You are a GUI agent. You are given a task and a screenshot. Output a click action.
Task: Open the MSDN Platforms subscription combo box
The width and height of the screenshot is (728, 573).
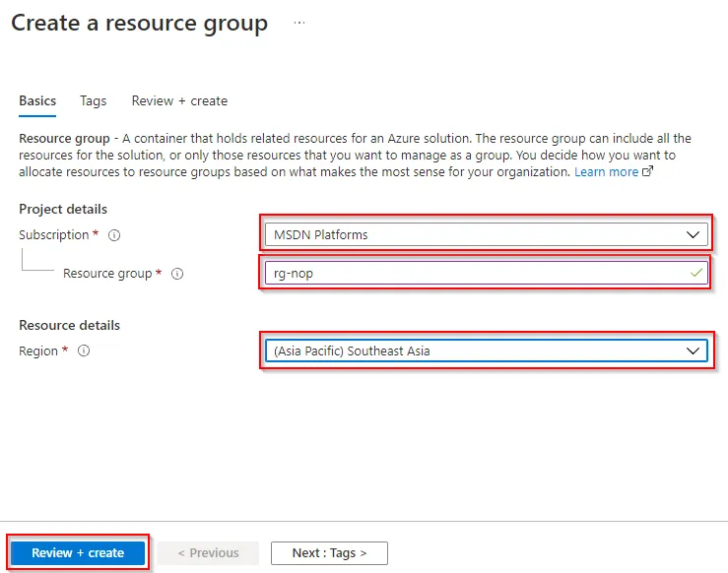tap(486, 234)
